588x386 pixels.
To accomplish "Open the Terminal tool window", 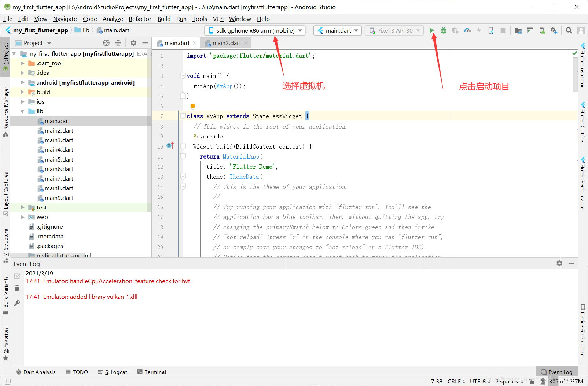I will click(152, 372).
